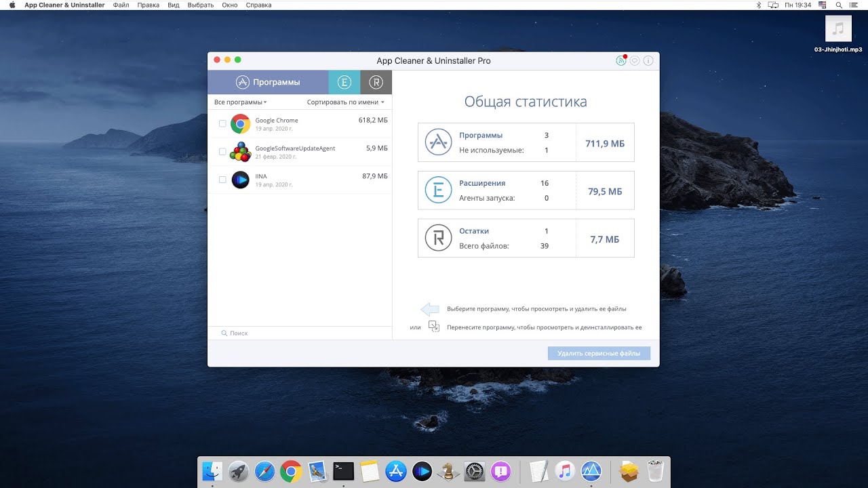
Task: Click the 79,5 МБ size value
Action: tap(605, 192)
